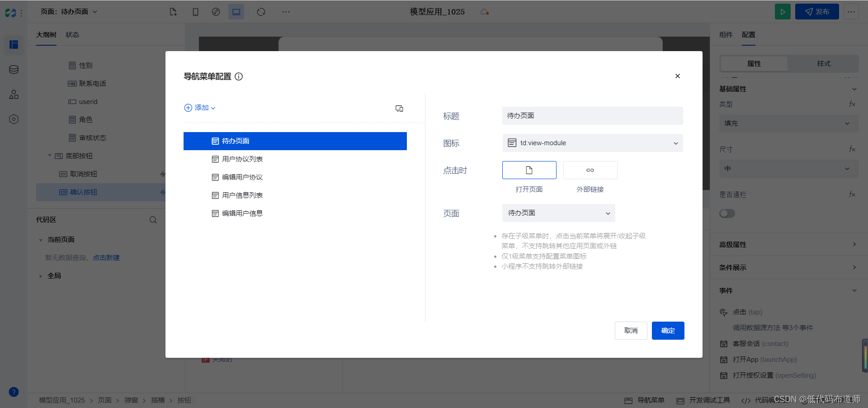Image resolution: width=868 pixels, height=408 pixels.
Task: Click the green preview run button
Action: point(783,12)
